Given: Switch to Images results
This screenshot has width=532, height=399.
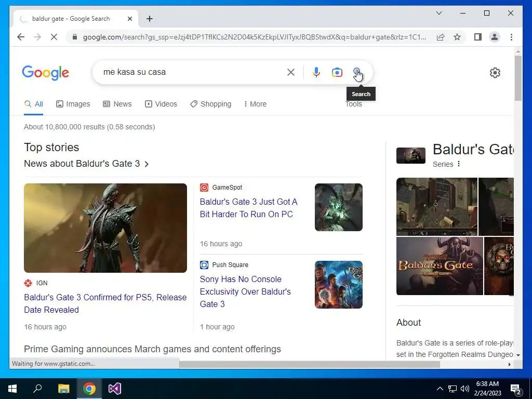Looking at the screenshot, I should 73,104.
